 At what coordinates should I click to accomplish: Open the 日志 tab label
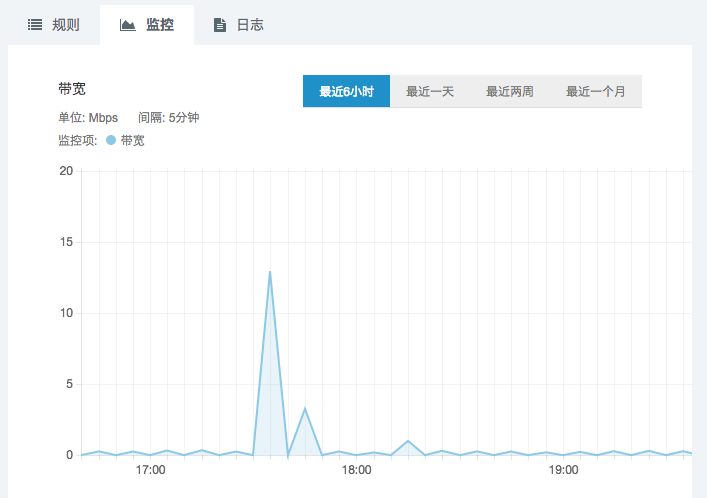250,25
